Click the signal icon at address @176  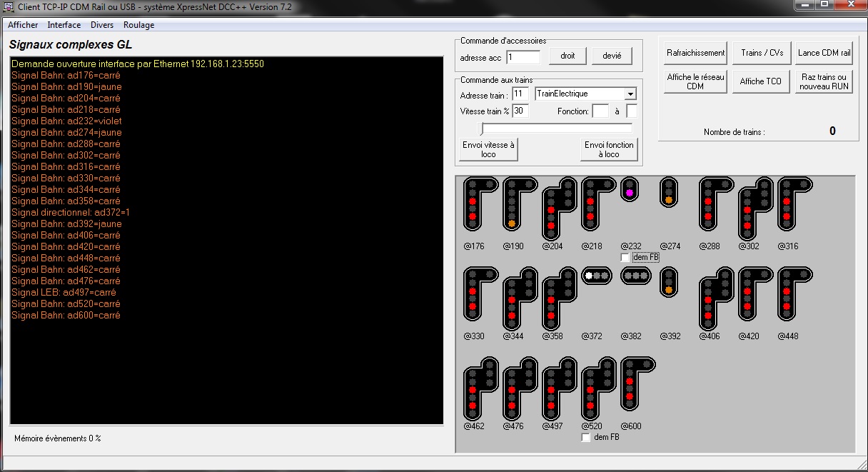tap(479, 204)
